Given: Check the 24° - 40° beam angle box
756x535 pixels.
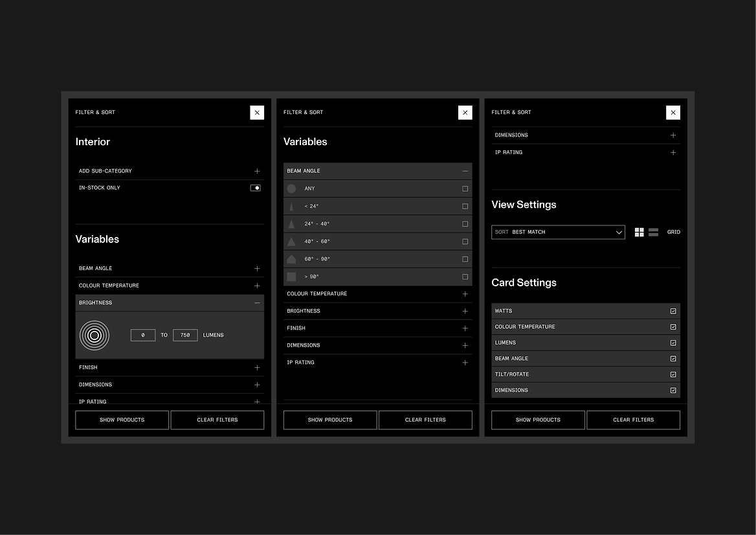Looking at the screenshot, I should [465, 223].
